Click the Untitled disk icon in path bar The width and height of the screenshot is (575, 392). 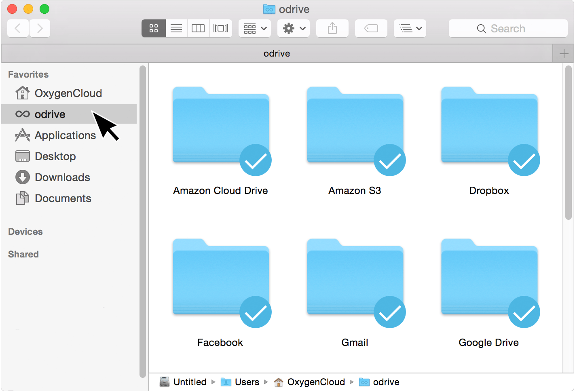click(165, 381)
